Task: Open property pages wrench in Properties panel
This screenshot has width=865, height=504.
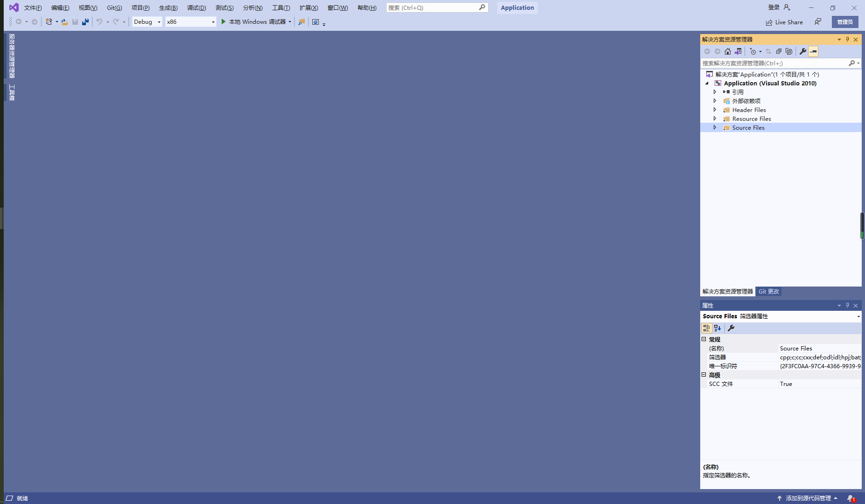Action: point(731,328)
